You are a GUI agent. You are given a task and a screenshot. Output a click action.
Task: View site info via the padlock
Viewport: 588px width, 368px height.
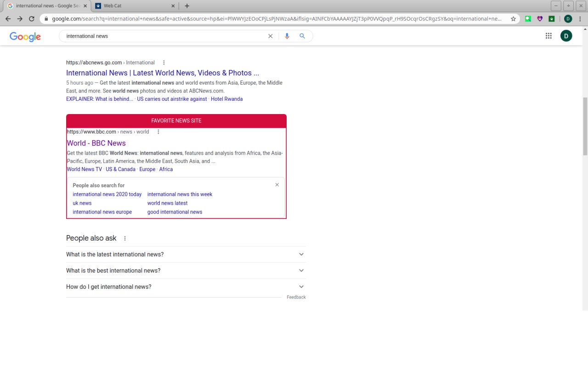click(x=46, y=19)
